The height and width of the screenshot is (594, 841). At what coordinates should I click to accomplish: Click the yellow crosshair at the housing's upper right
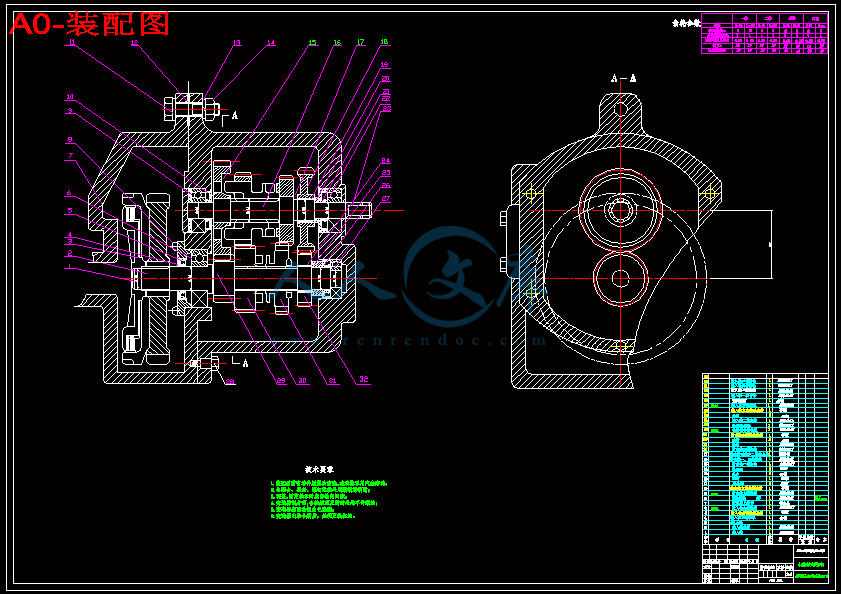click(710, 194)
